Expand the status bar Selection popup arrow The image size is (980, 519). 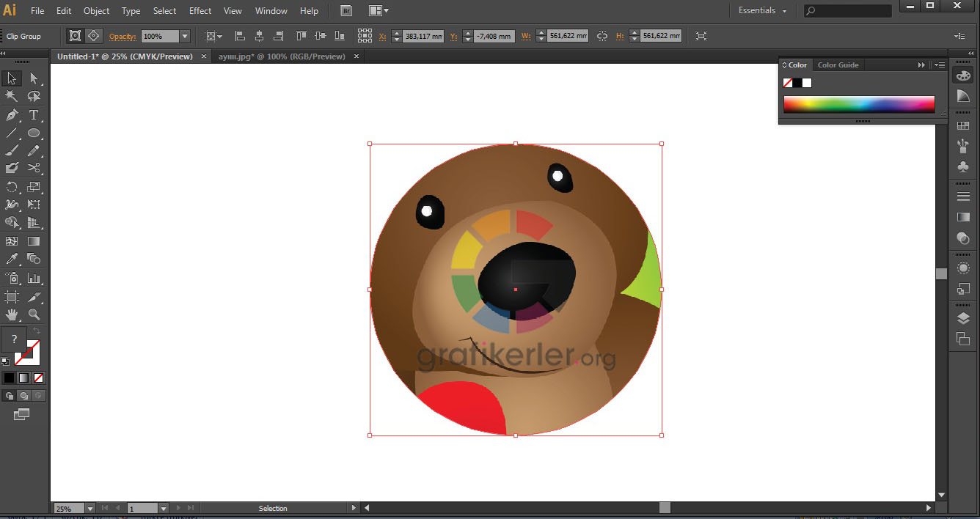(354, 508)
